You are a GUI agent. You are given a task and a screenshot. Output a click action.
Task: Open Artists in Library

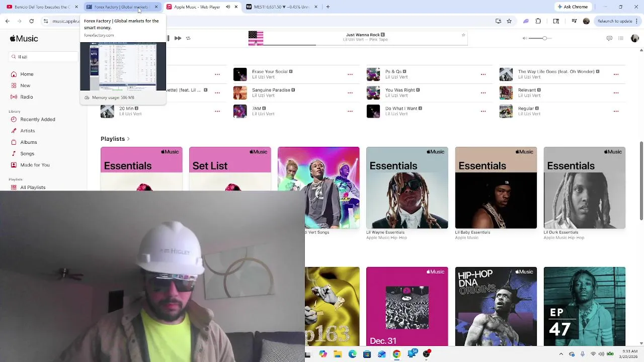pos(28,131)
